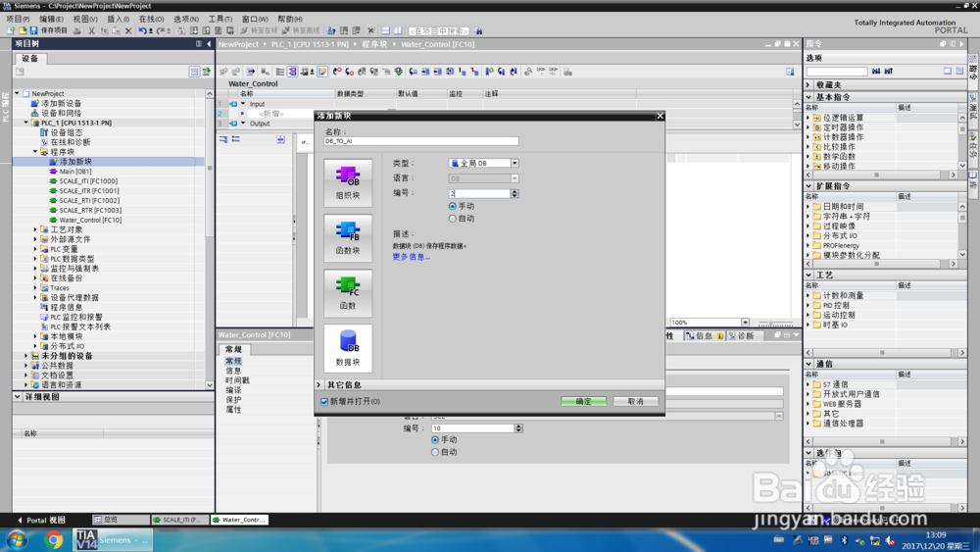Click the 名称 input field DB_TO_AI
The height and width of the screenshot is (552, 980).
pyautogui.click(x=420, y=141)
